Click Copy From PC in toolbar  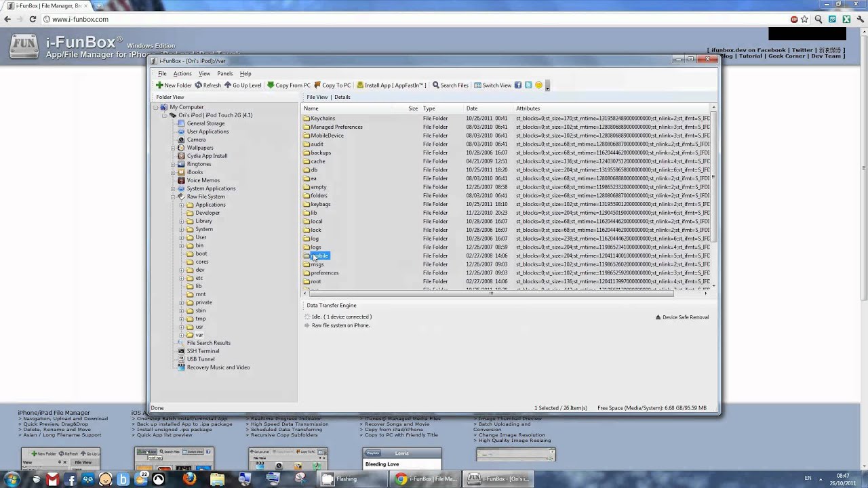coord(288,85)
